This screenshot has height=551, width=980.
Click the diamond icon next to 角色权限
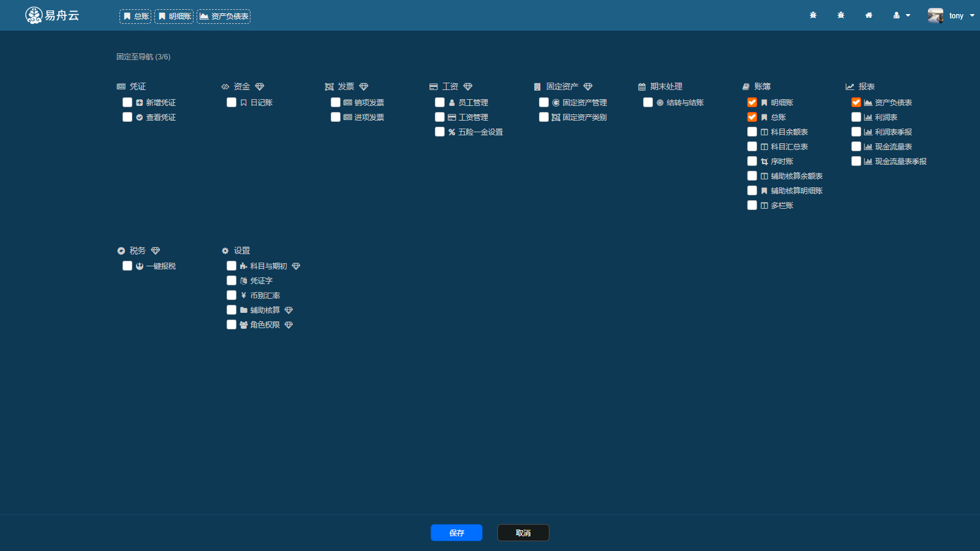pos(289,325)
